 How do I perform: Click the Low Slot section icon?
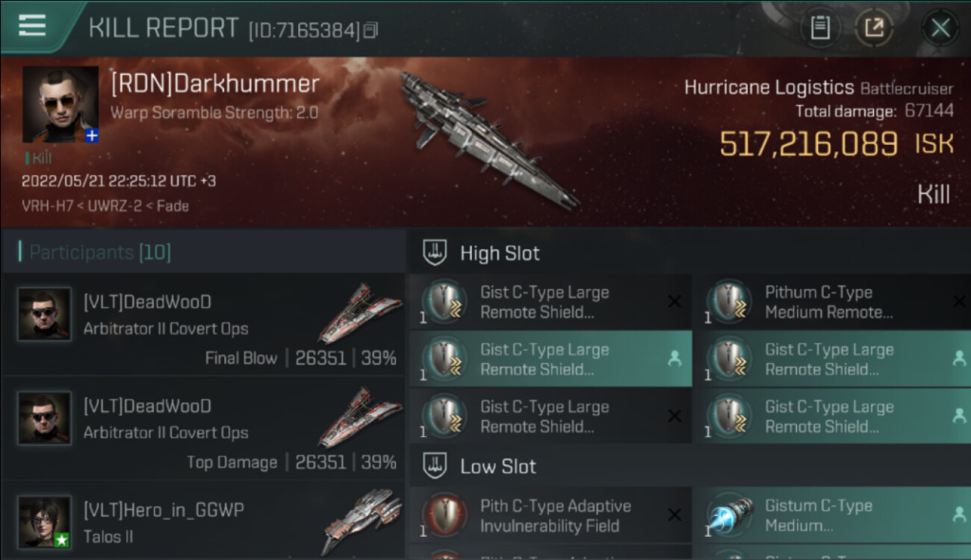pos(435,467)
